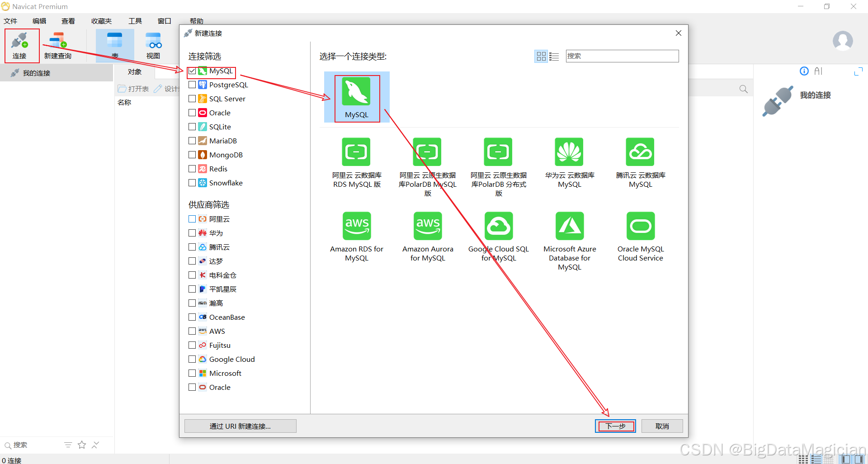
Task: Close the 新建连接 dialog
Action: 678,33
